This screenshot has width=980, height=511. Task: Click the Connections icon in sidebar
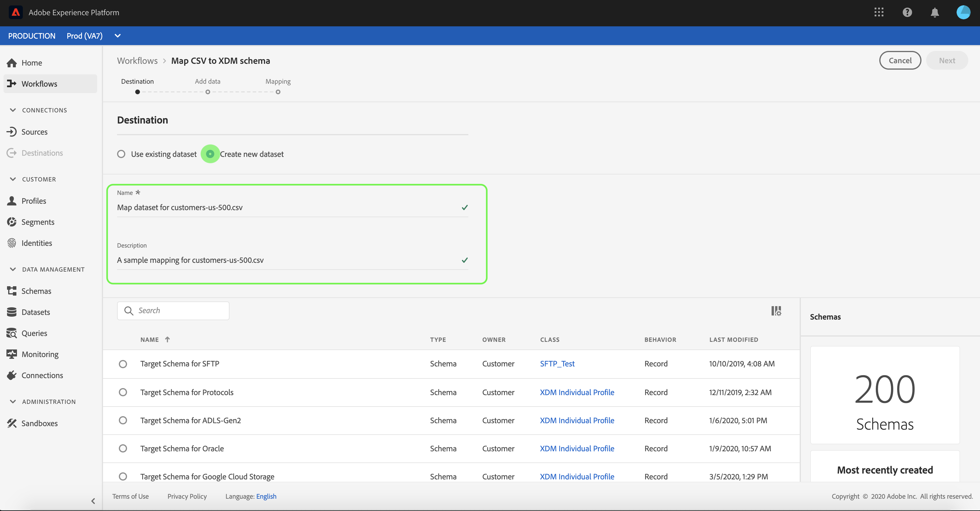[12, 375]
